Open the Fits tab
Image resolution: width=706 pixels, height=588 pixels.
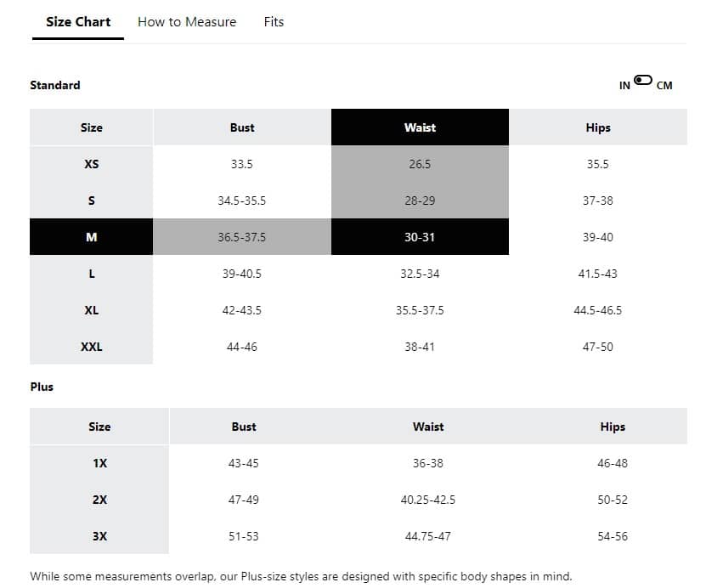(274, 22)
